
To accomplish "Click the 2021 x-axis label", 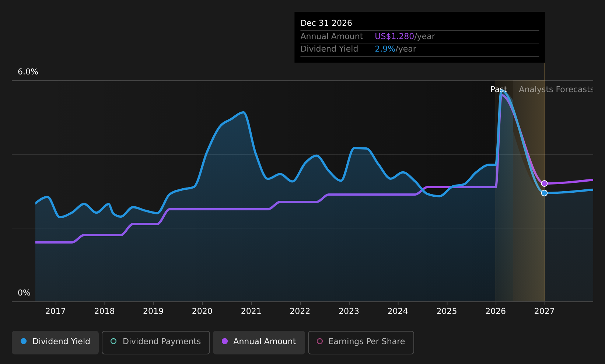I will click(251, 311).
